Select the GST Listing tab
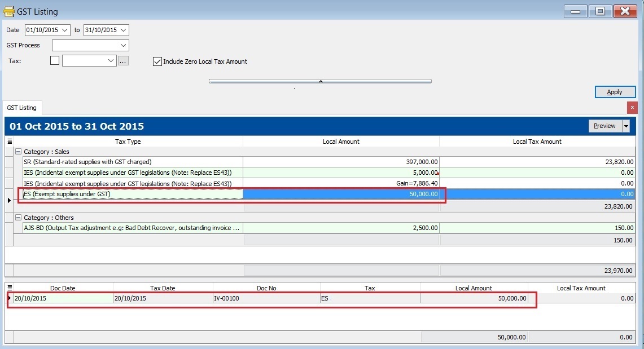This screenshot has height=349, width=644. click(22, 107)
